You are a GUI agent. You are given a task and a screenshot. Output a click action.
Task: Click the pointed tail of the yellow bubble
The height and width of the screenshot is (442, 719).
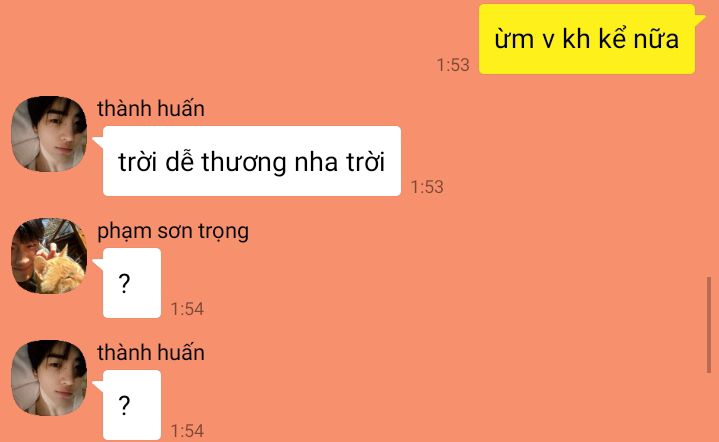[700, 19]
